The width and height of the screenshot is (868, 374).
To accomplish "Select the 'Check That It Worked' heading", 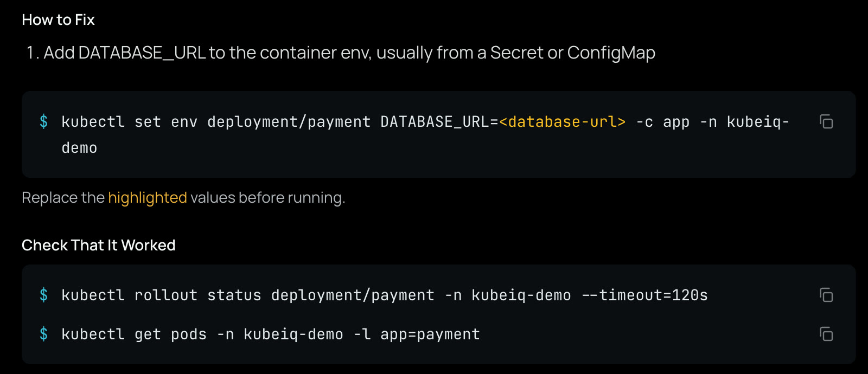I will (x=98, y=245).
